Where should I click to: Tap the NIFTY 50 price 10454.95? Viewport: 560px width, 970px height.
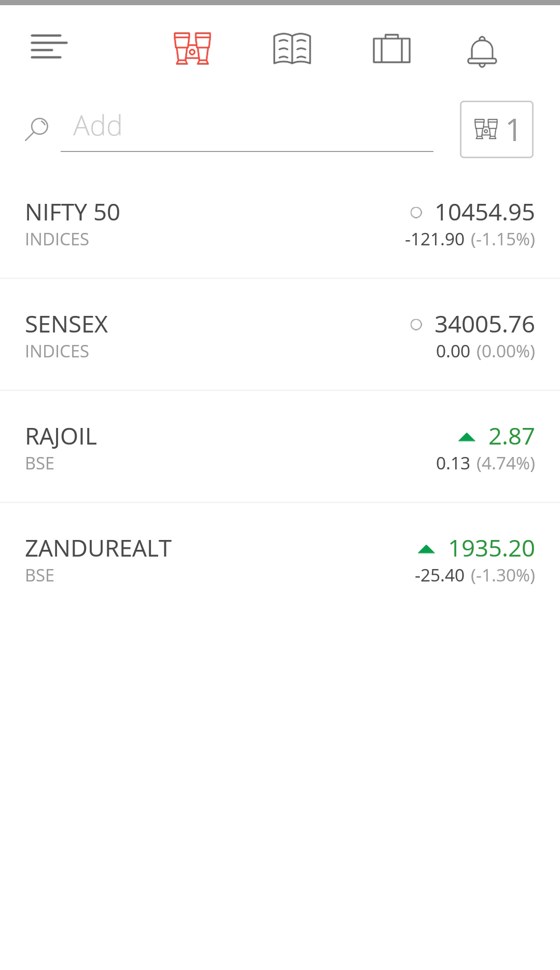tap(484, 212)
